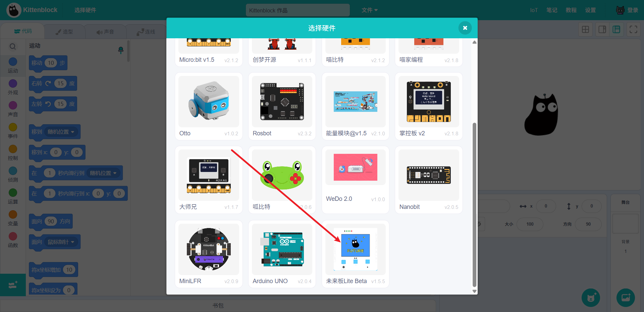Click the Kittenblock cat logo
This screenshot has height=312, width=644.
coord(14,10)
